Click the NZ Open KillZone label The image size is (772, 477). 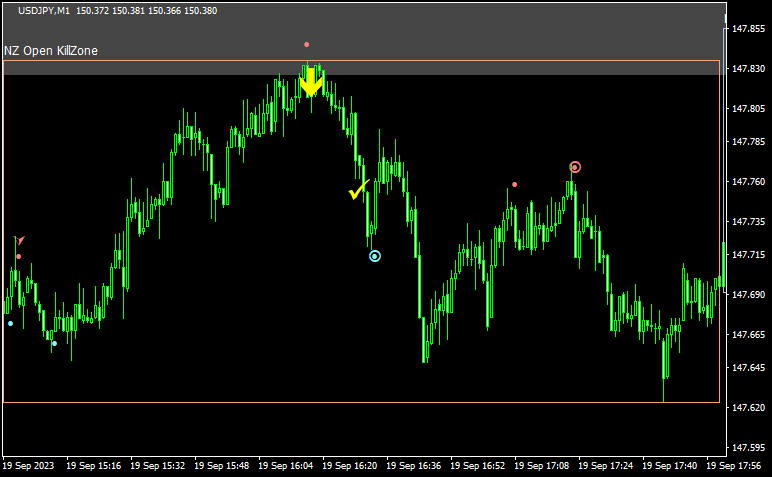pos(51,51)
